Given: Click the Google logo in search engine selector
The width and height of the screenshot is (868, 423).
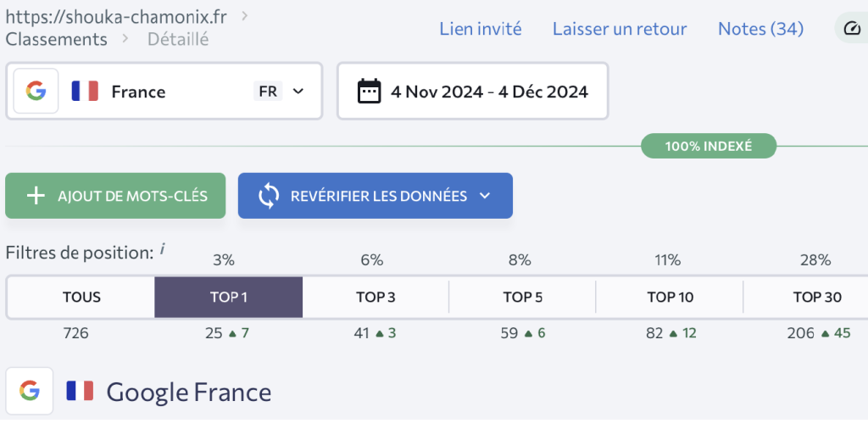Looking at the screenshot, I should tap(36, 91).
